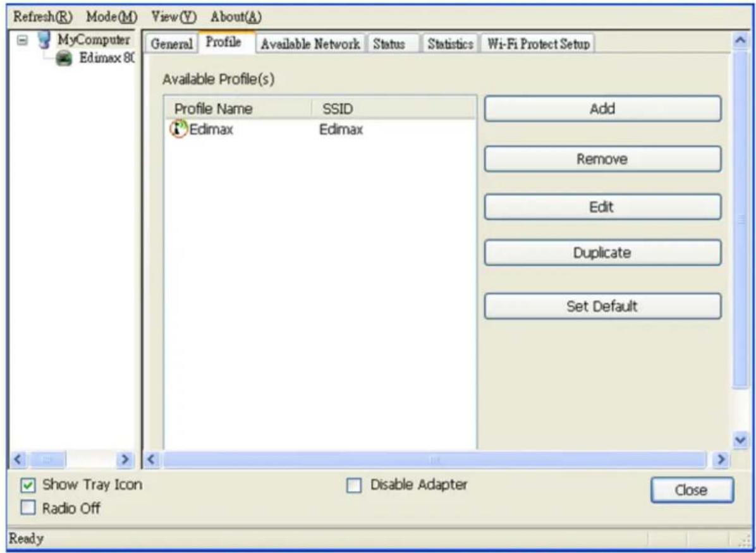Click the tree panel horizontal scrollbar thumb

pyautogui.click(x=48, y=459)
